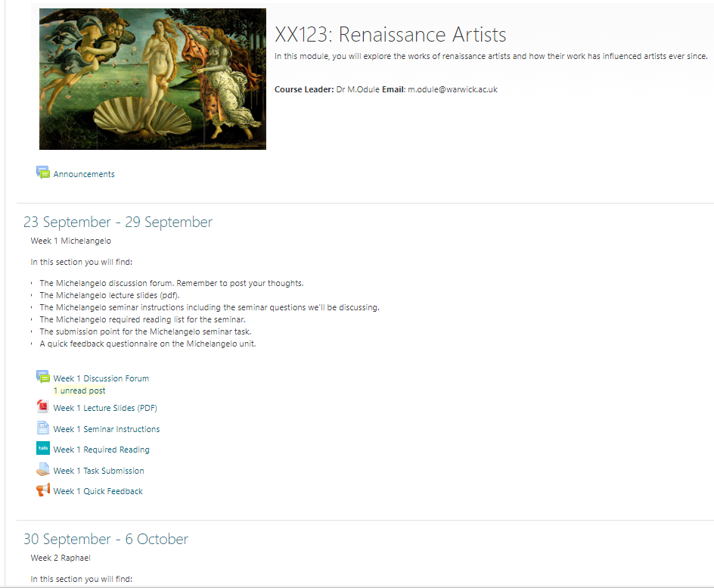Viewport: 714px width, 588px height.
Task: Open Week 1 Required Reading list
Action: click(101, 450)
